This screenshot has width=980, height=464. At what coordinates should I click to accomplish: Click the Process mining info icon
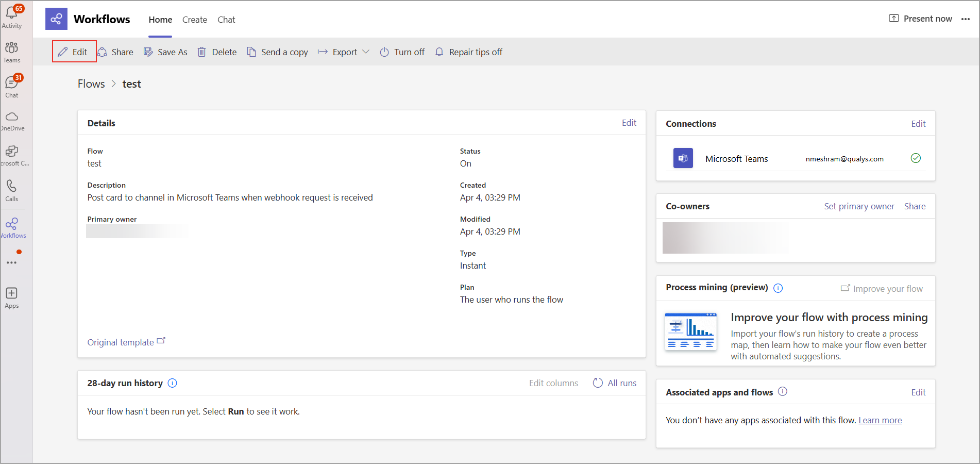pyautogui.click(x=778, y=288)
